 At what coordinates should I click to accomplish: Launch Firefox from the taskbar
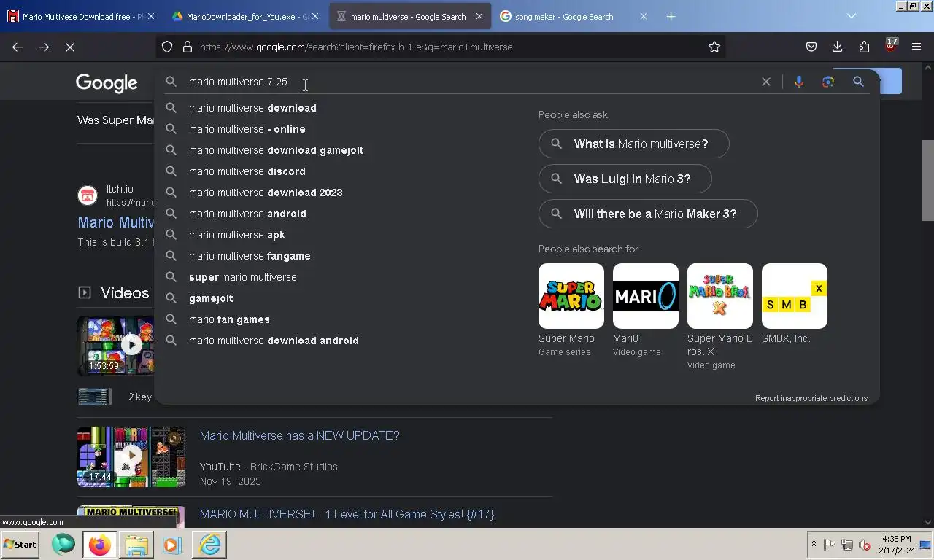tap(100, 545)
